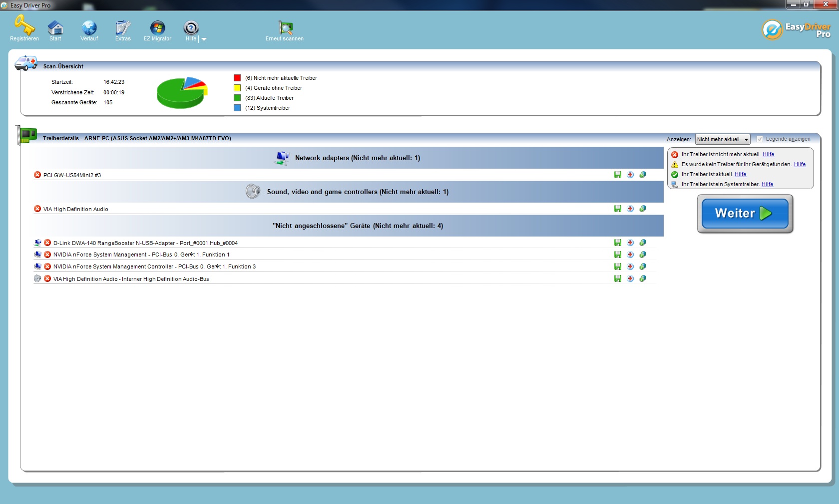839x504 pixels.
Task: Open the Start home icon
Action: (55, 27)
